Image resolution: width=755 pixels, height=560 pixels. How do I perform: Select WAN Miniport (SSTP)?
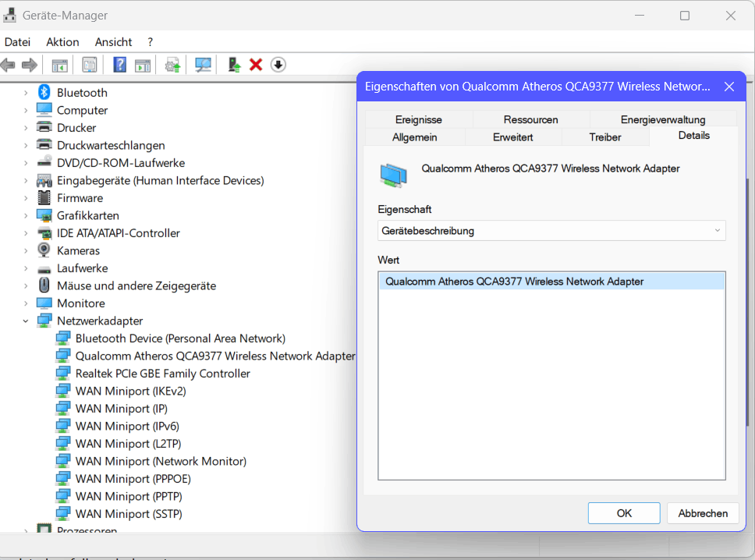tap(129, 514)
